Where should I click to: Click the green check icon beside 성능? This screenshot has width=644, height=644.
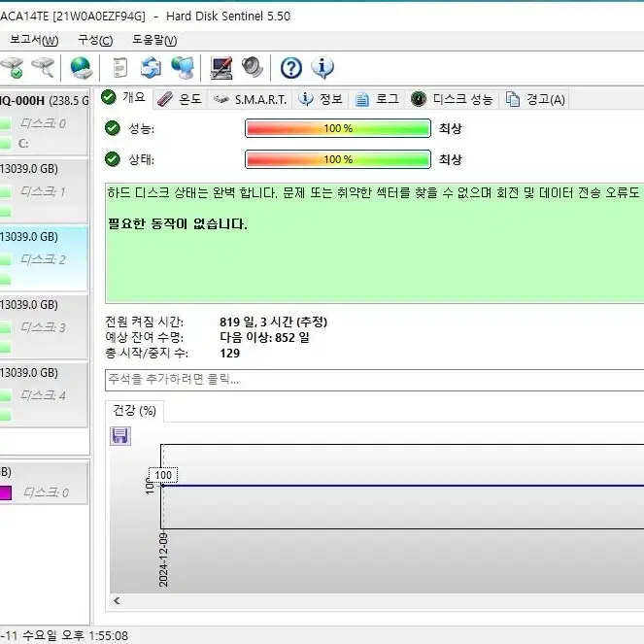point(112,128)
